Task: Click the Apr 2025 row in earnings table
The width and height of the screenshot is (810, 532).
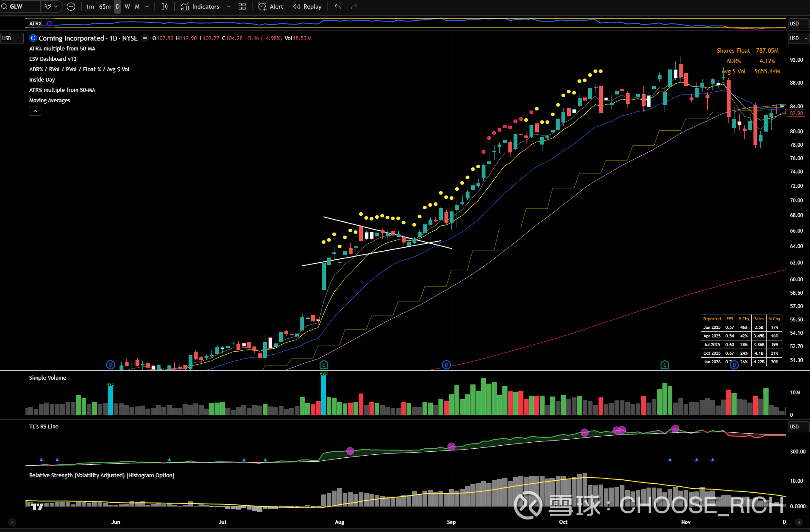Action: pyautogui.click(x=741, y=336)
